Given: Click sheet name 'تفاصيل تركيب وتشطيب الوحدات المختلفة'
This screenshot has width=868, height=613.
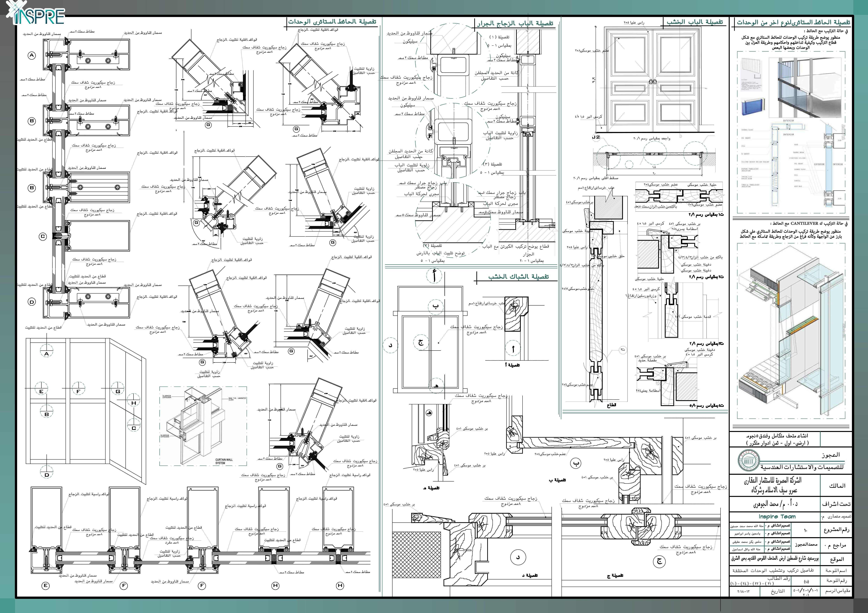Looking at the screenshot, I should 773,570.
